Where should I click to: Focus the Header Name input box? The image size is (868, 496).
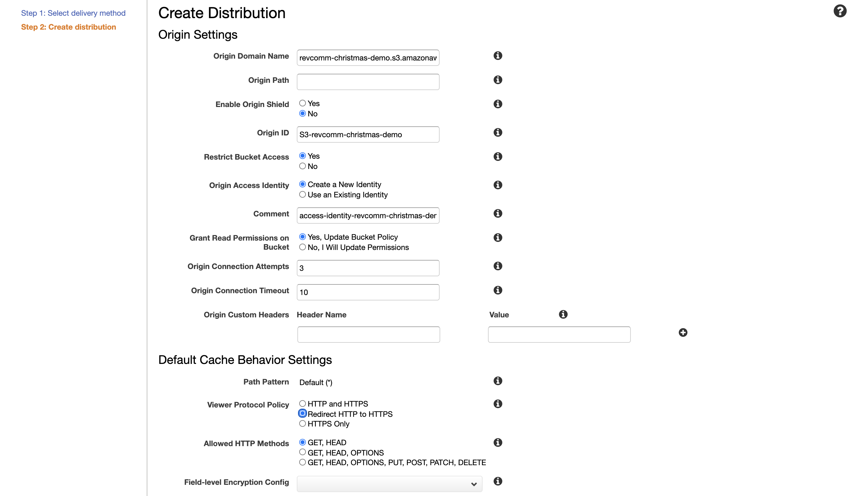click(x=368, y=335)
